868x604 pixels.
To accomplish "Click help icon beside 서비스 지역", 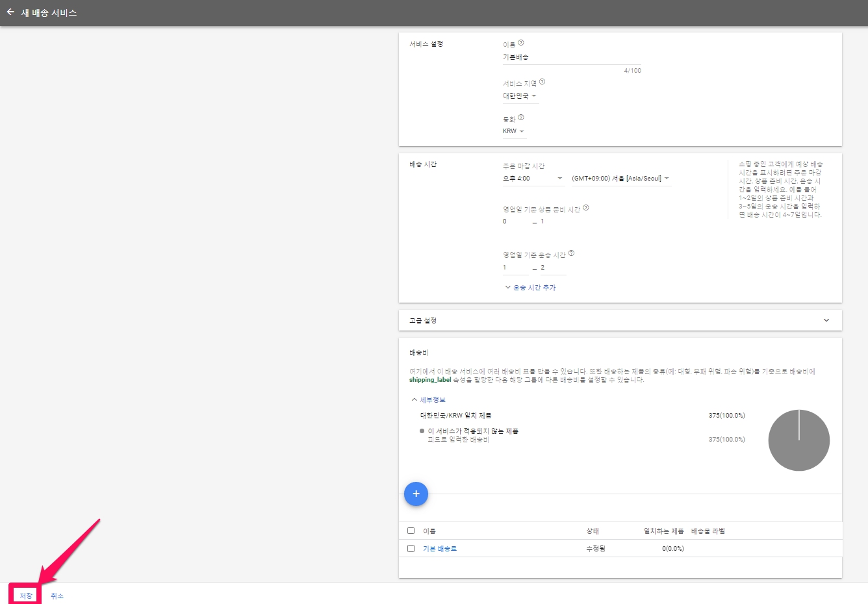I will (x=542, y=82).
